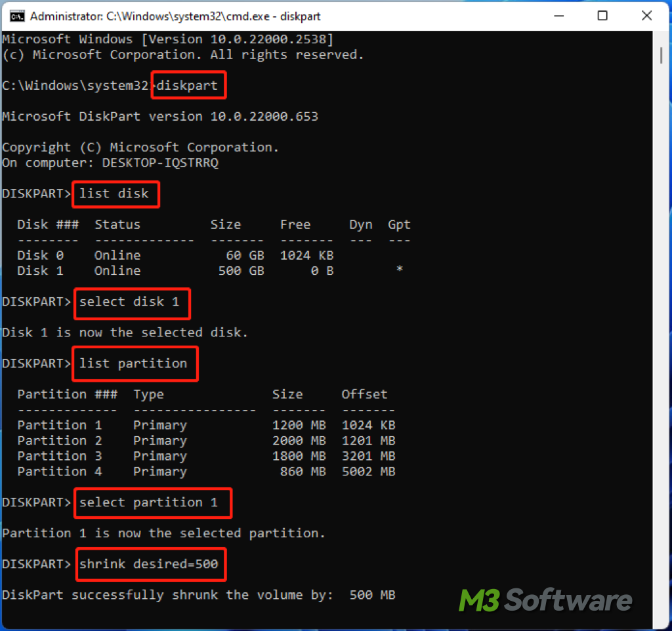Click the 'Gpt' column header
This screenshot has height=631, width=672.
click(399, 225)
